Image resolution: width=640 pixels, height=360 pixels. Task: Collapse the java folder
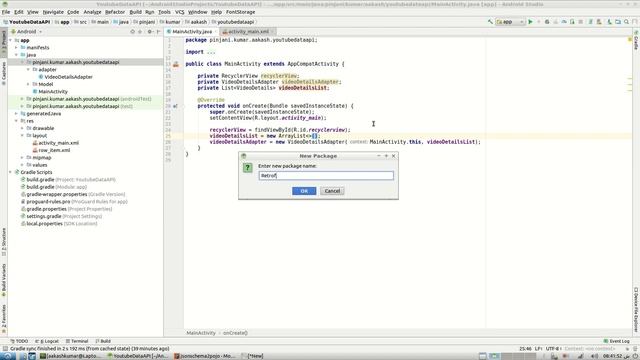coord(17,55)
